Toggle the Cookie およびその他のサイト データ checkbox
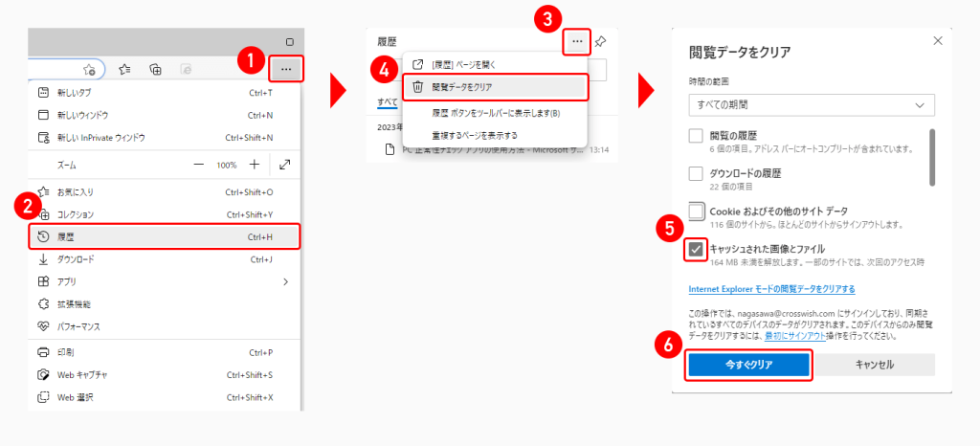This screenshot has width=980, height=446. [697, 211]
